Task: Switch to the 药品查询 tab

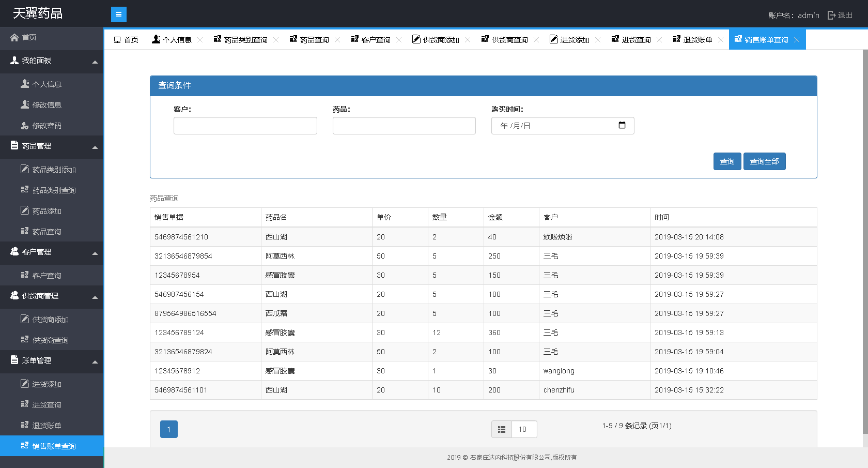Action: pos(309,40)
